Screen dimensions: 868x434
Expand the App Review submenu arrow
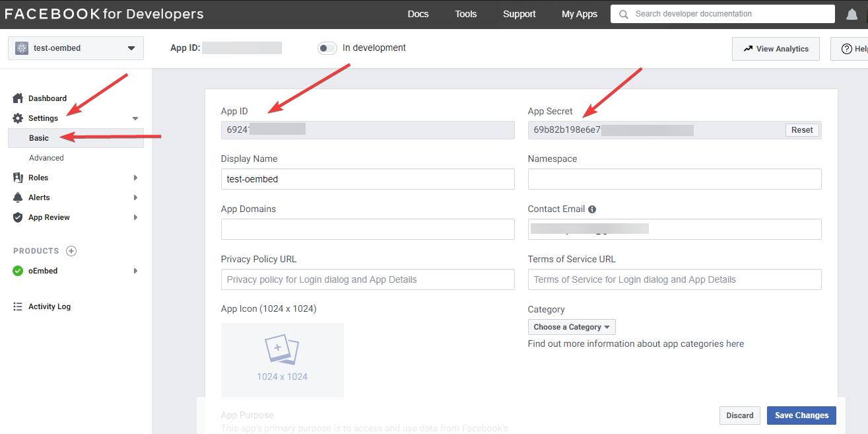point(135,217)
